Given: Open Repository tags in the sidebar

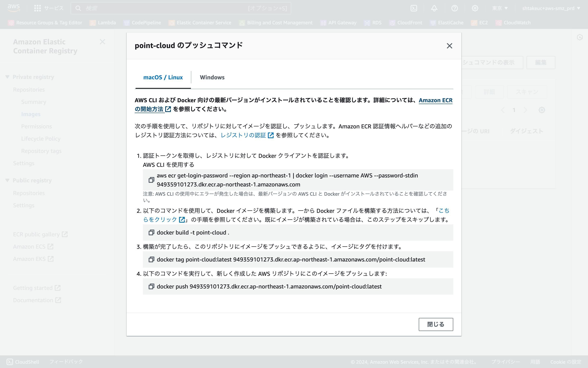Looking at the screenshot, I should point(41,151).
